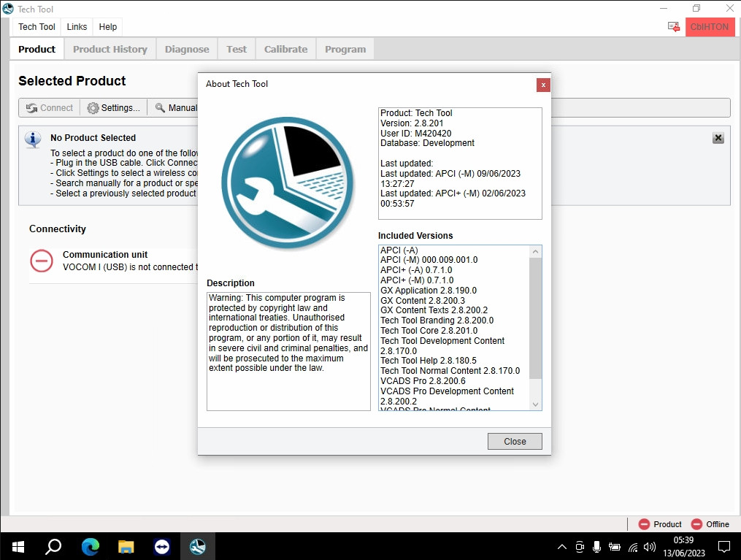Click 'Database: Development' text
The width and height of the screenshot is (741, 560).
pyautogui.click(x=427, y=143)
